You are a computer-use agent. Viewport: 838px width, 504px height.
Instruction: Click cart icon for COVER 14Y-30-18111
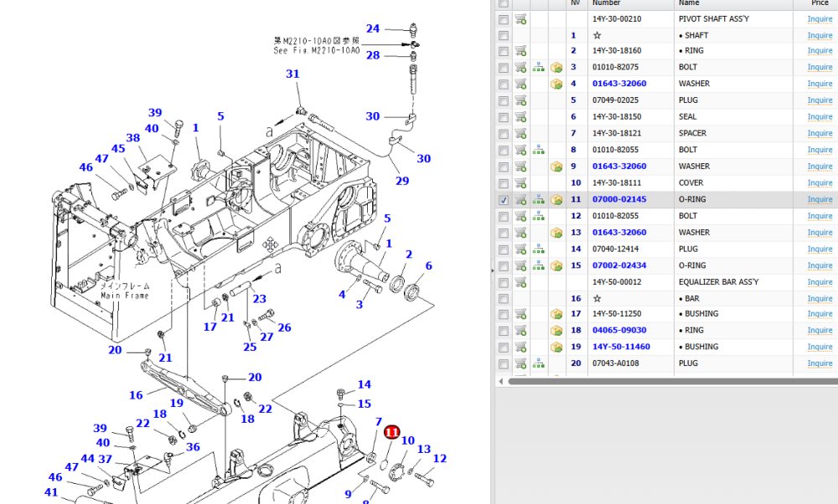point(520,183)
